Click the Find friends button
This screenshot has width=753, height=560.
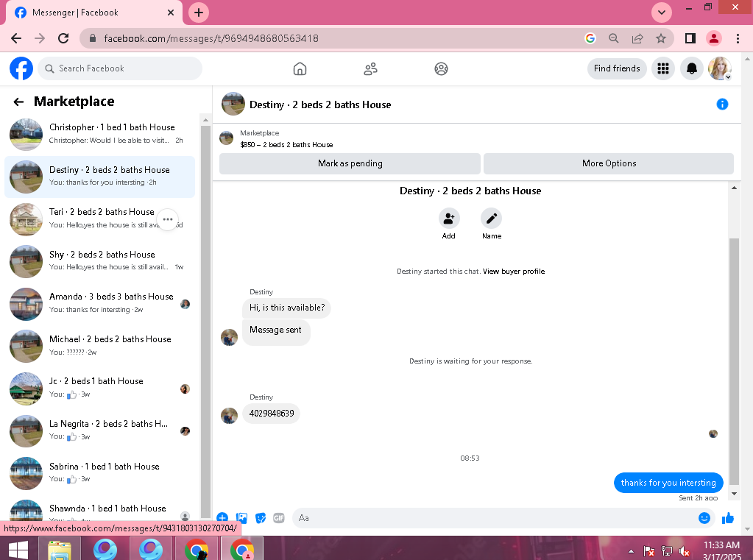(617, 68)
